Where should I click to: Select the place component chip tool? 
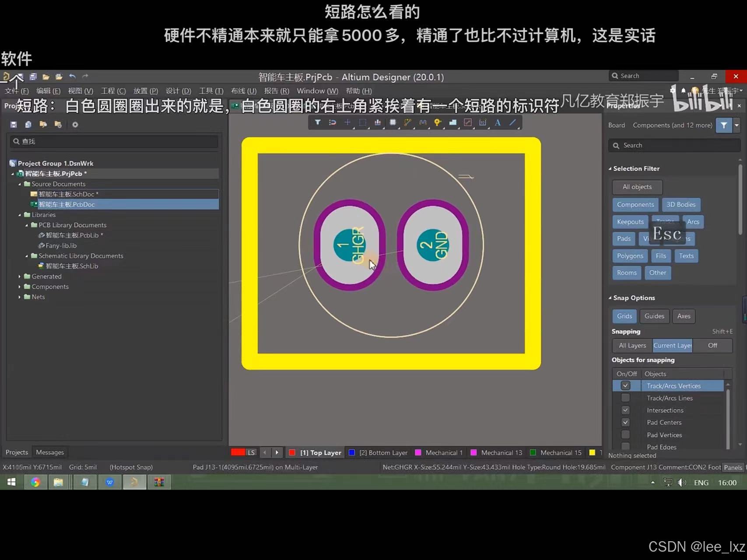pyautogui.click(x=393, y=122)
